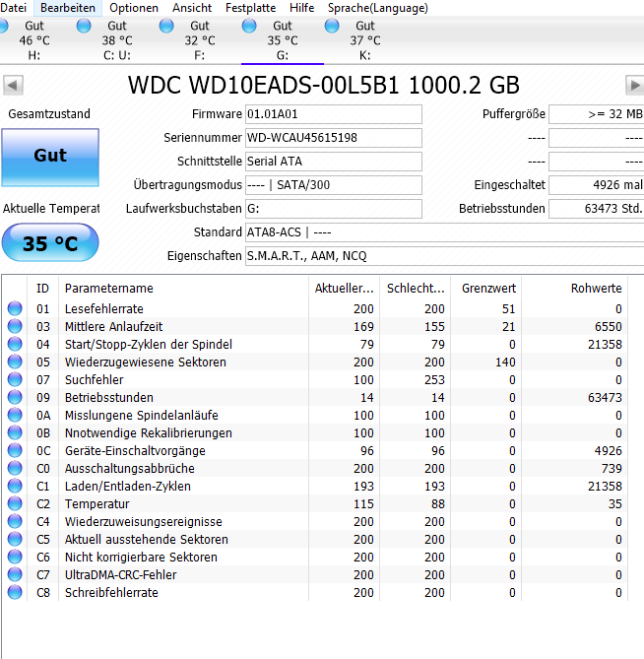The image size is (644, 659).
Task: Open the Sprache(Language) menu
Action: tap(378, 8)
